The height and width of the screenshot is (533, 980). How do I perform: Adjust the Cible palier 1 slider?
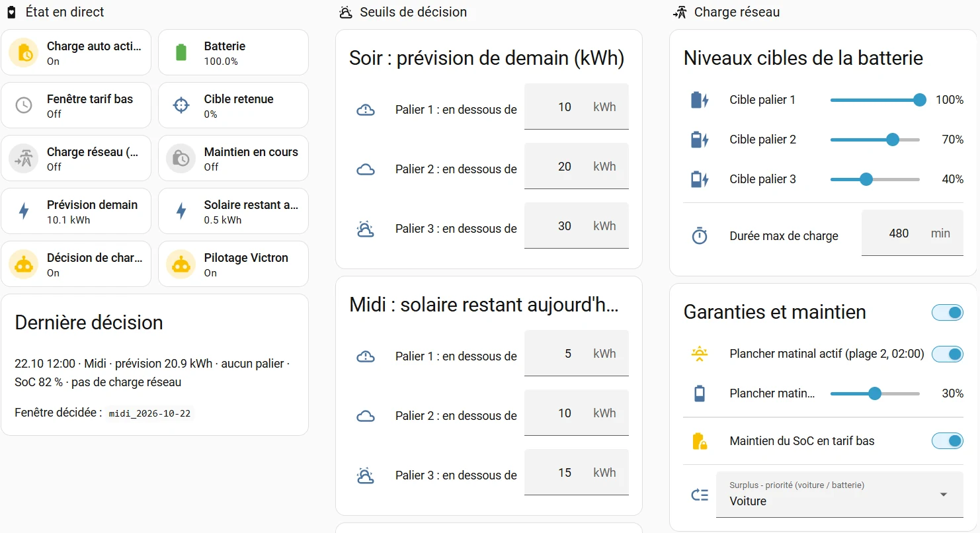pyautogui.click(x=875, y=100)
